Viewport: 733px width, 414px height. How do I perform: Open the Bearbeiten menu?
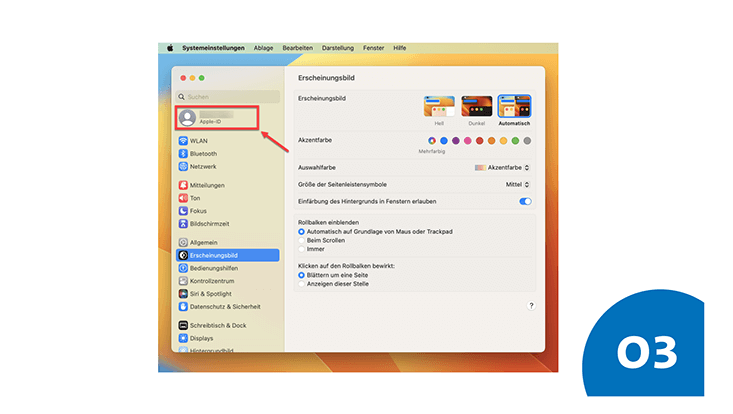click(297, 48)
